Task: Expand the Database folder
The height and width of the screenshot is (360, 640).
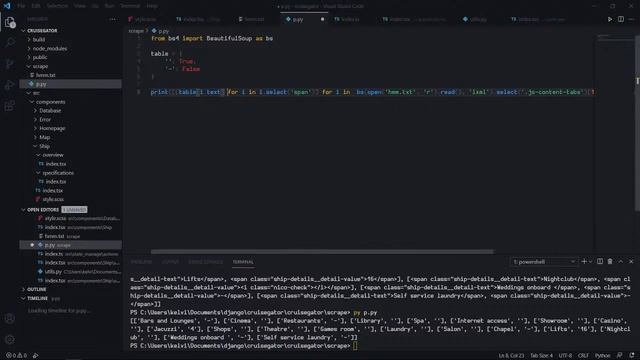Action: click(50, 111)
